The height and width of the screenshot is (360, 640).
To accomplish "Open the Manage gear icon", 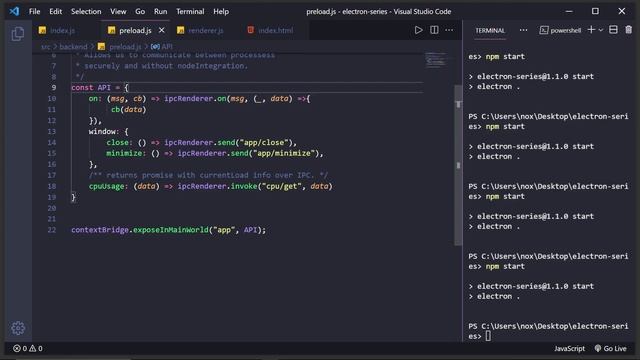I will 18,328.
